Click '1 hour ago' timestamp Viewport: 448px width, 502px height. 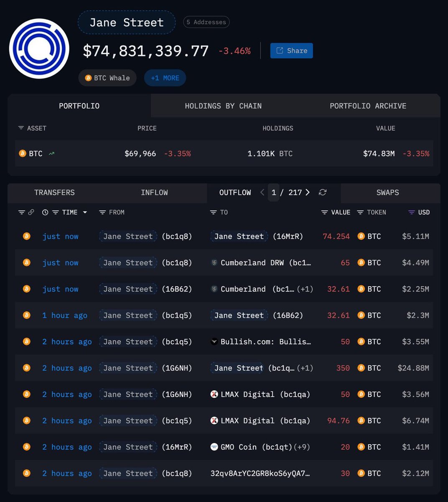tap(65, 315)
